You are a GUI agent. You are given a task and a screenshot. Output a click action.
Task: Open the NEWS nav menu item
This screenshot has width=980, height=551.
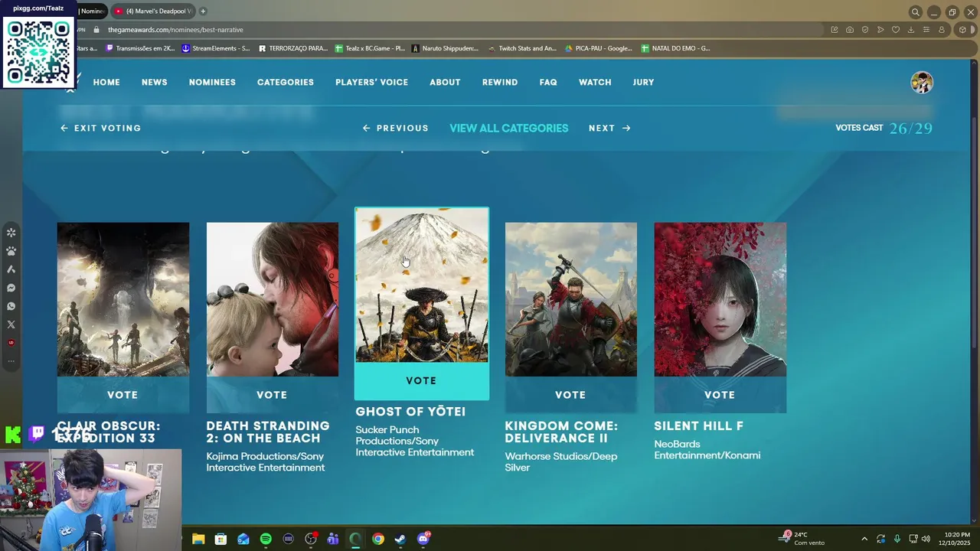(154, 83)
